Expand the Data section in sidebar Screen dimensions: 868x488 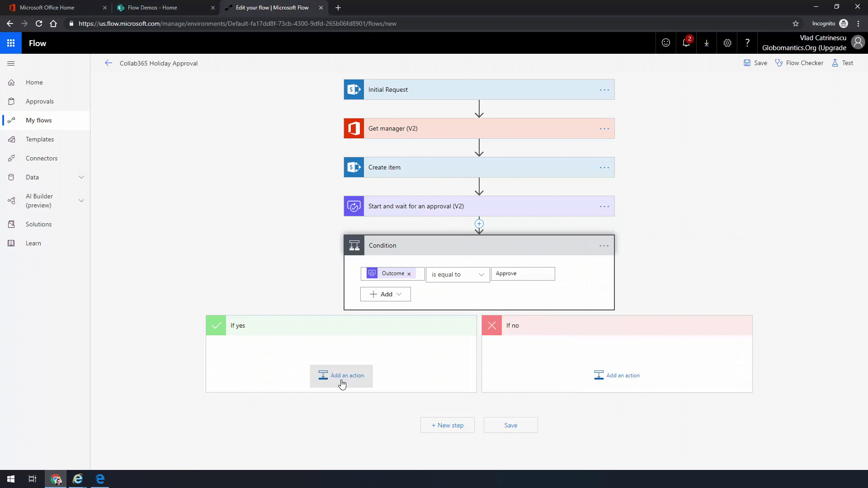coord(81,177)
